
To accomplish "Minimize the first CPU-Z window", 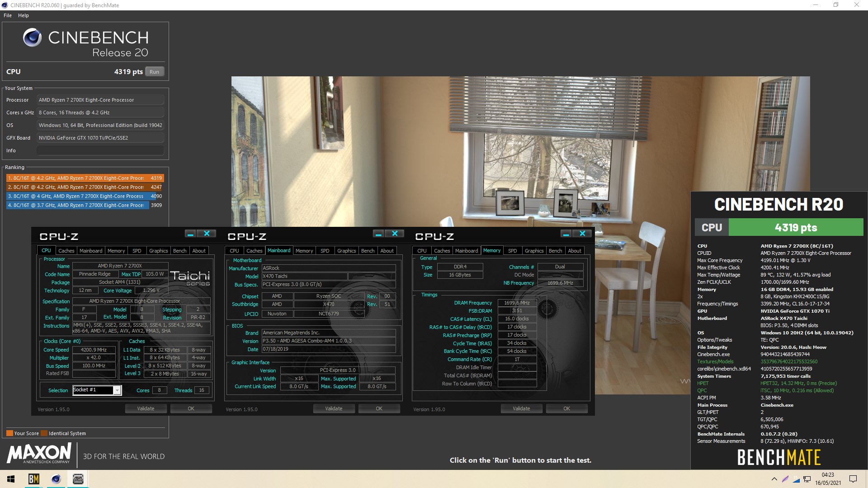I will 190,234.
